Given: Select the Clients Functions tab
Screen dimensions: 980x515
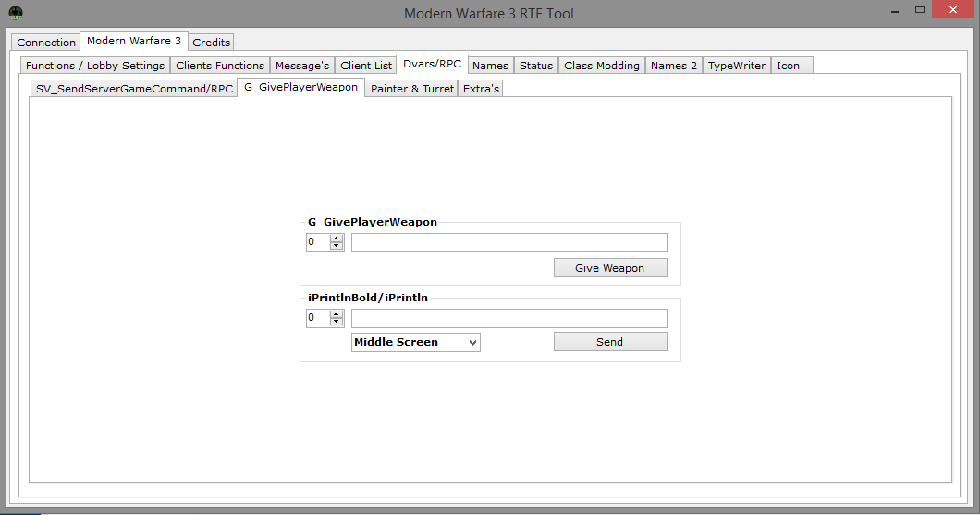Looking at the screenshot, I should point(220,66).
